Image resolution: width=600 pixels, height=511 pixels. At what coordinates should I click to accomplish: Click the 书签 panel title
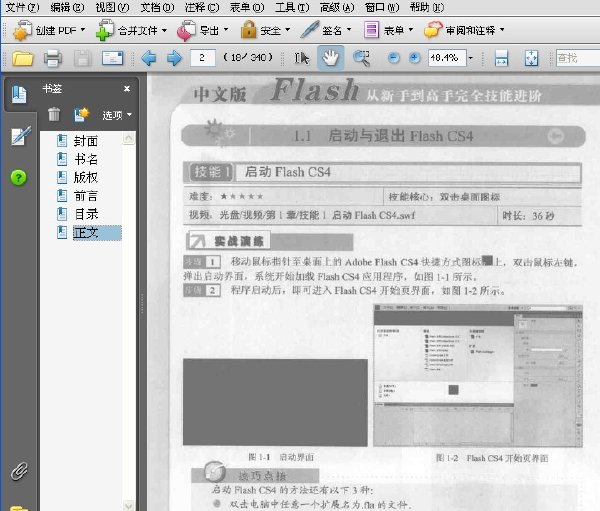52,89
